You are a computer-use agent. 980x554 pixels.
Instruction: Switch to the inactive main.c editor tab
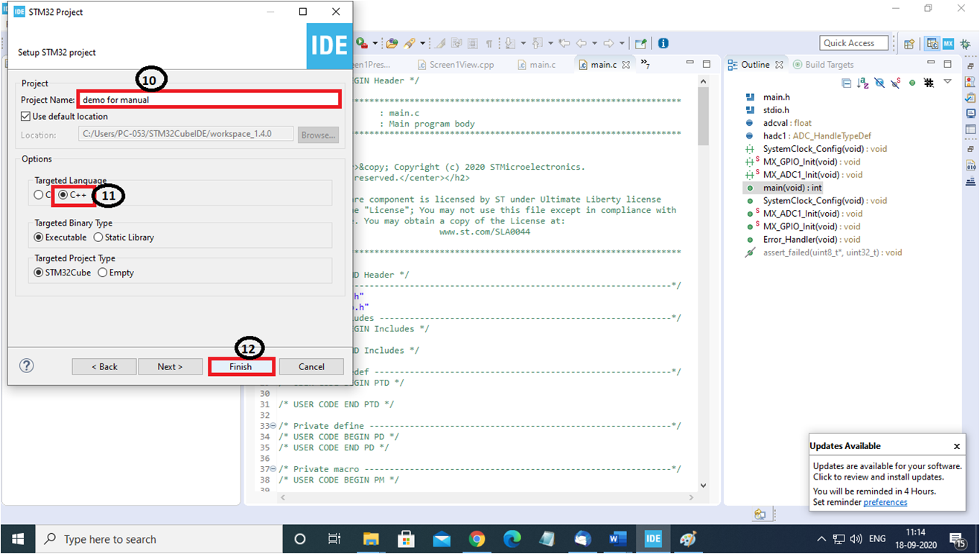pyautogui.click(x=536, y=65)
